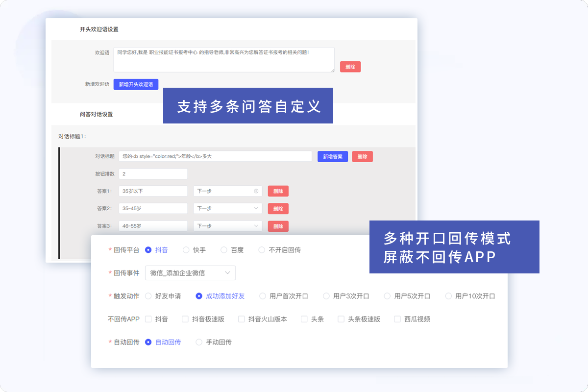Click the 新增答案 button beside 对话标题

[332, 156]
